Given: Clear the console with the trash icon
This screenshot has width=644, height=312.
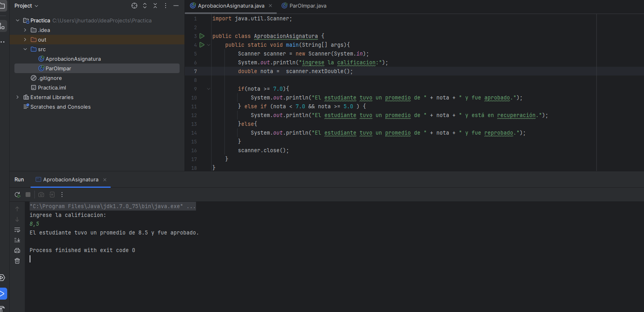Looking at the screenshot, I should (17, 261).
